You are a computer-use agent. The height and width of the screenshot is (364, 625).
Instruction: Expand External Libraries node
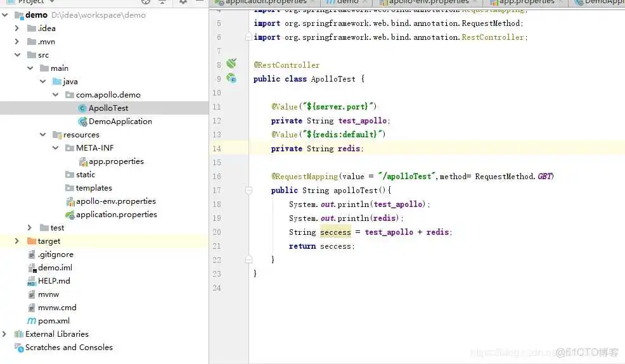click(4, 334)
